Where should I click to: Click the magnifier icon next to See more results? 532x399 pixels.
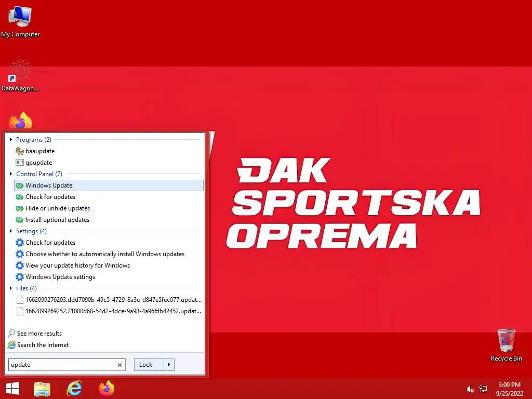[11, 333]
